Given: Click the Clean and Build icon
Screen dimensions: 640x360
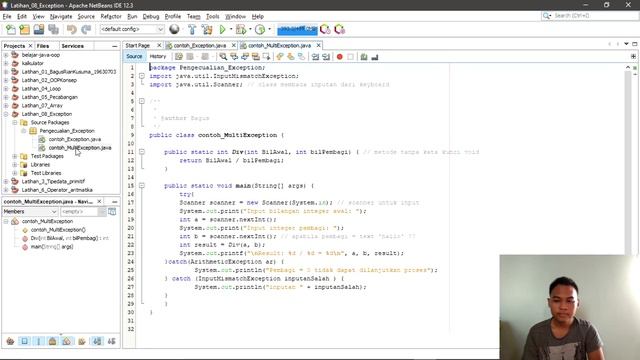Looking at the screenshot, I should point(207,29).
